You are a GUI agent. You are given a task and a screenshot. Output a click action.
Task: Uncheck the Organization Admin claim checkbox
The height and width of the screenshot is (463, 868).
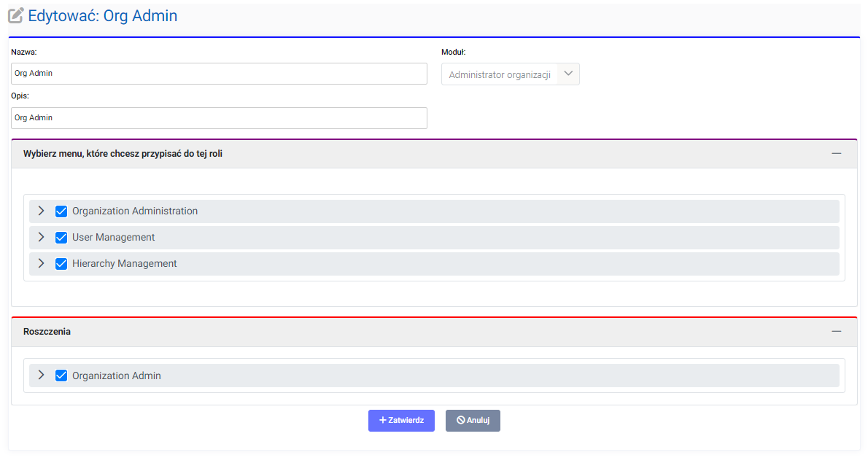[x=61, y=376]
